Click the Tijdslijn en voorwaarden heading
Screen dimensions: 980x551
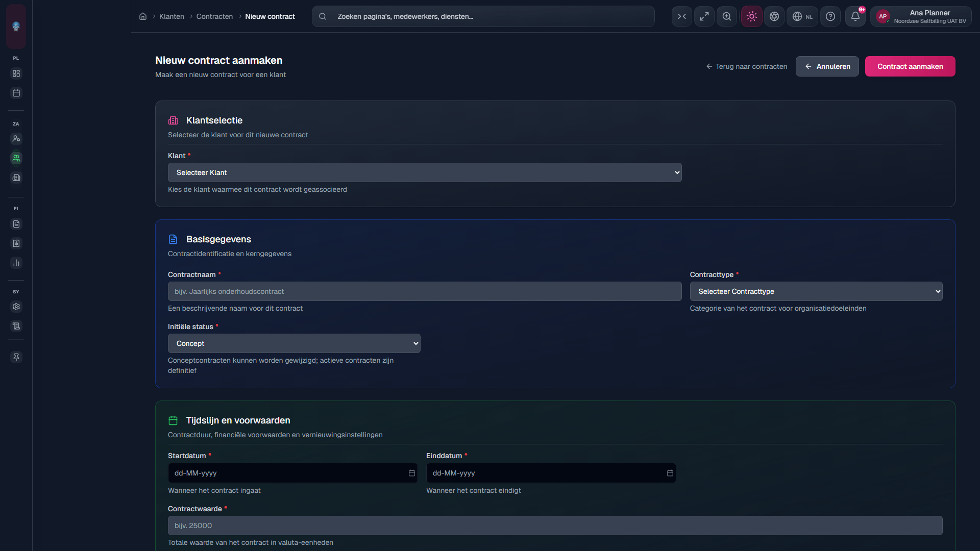click(x=238, y=420)
